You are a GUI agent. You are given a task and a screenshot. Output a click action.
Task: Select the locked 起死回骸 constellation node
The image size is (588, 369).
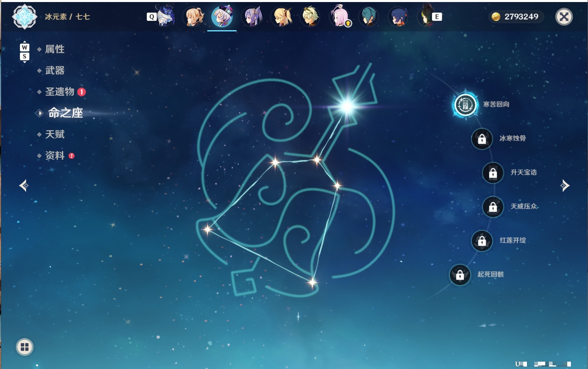coord(460,275)
